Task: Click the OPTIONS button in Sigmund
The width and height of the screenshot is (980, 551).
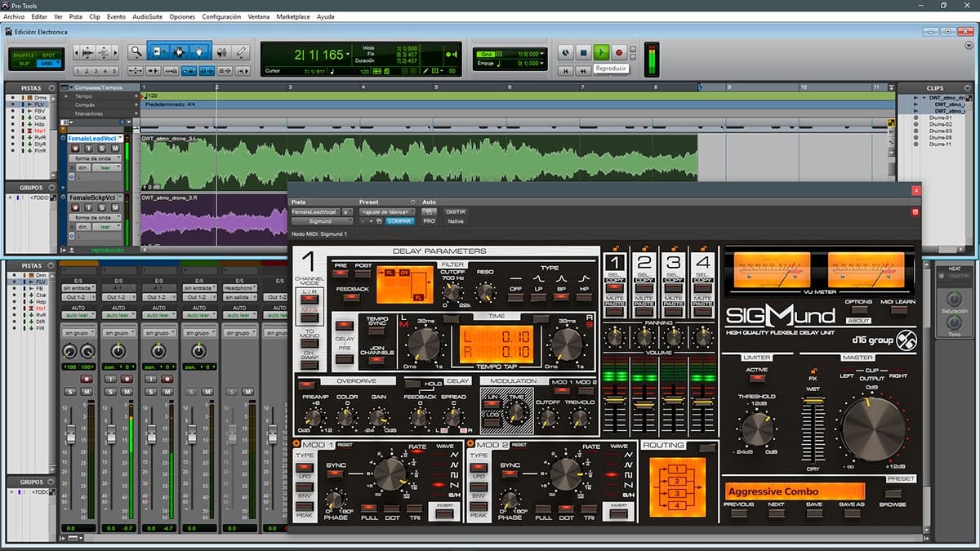Action: coord(858,308)
